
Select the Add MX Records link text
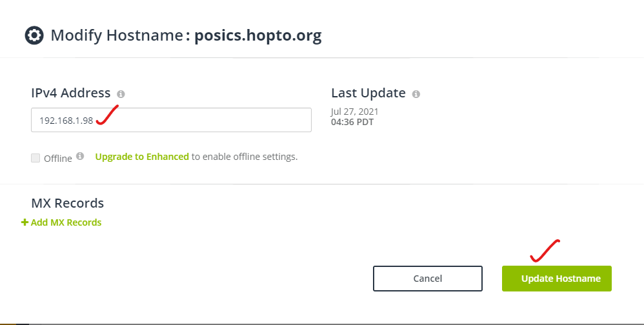(66, 222)
